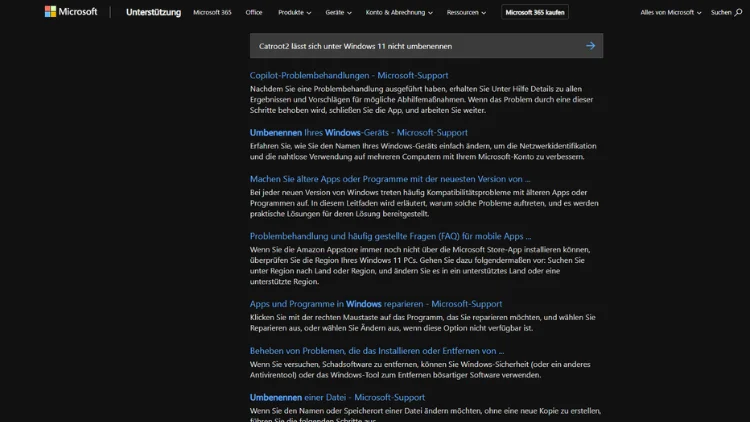Click Microsoft 365 kaufen button
This screenshot has width=750, height=422.
coord(535,12)
